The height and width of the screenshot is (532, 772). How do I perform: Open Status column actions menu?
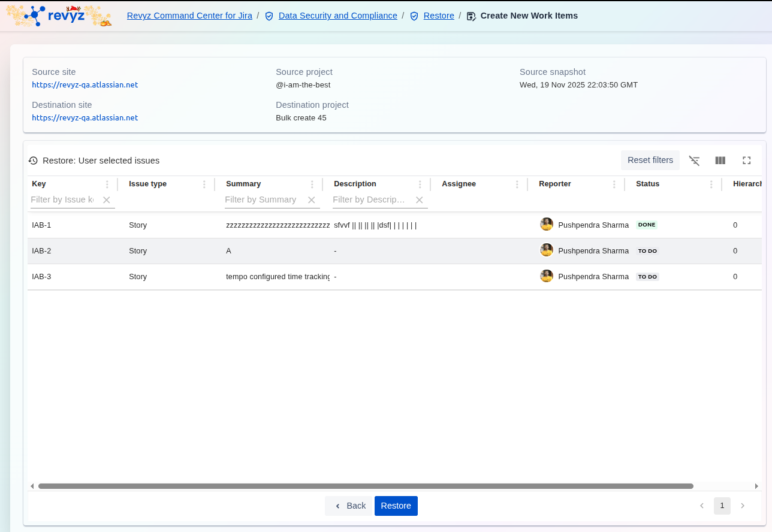pyautogui.click(x=711, y=185)
